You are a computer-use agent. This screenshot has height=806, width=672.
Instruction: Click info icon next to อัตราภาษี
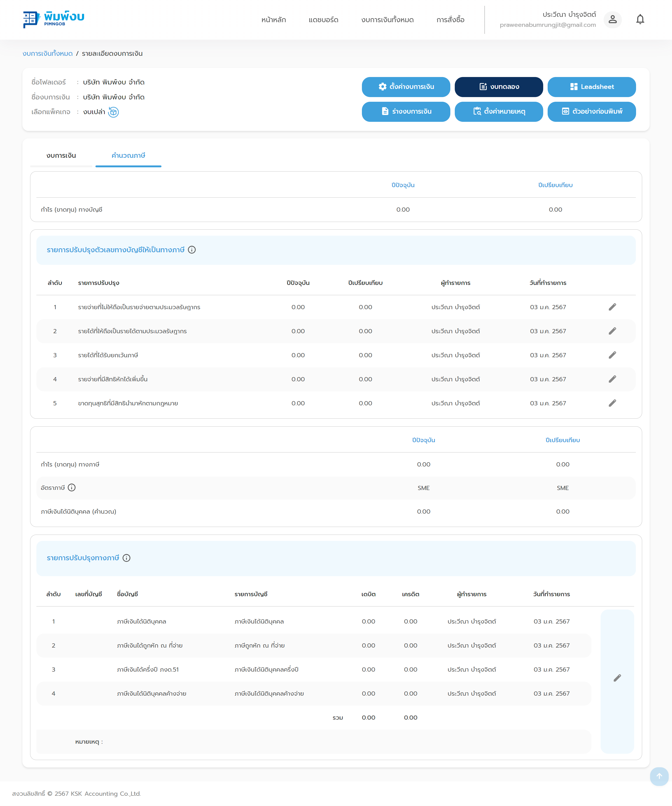[x=72, y=487]
